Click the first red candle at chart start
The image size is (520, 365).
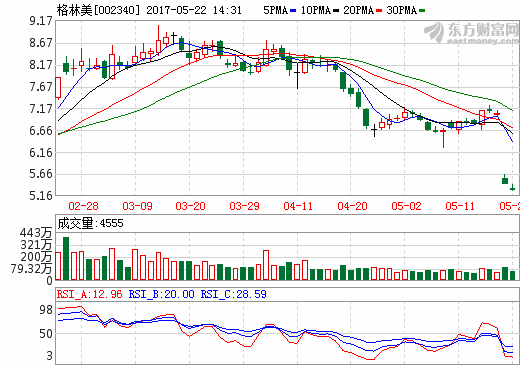[x=58, y=88]
